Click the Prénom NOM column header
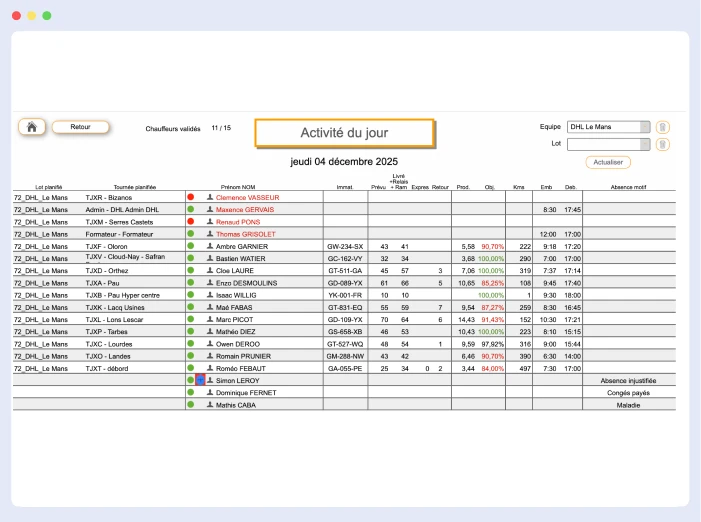The image size is (701, 522). pyautogui.click(x=239, y=187)
